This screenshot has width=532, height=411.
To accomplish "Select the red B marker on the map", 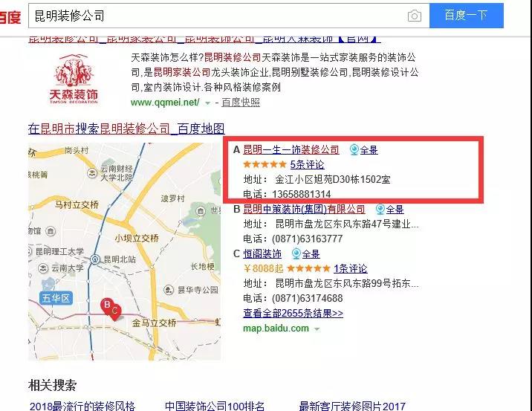I will (x=106, y=305).
